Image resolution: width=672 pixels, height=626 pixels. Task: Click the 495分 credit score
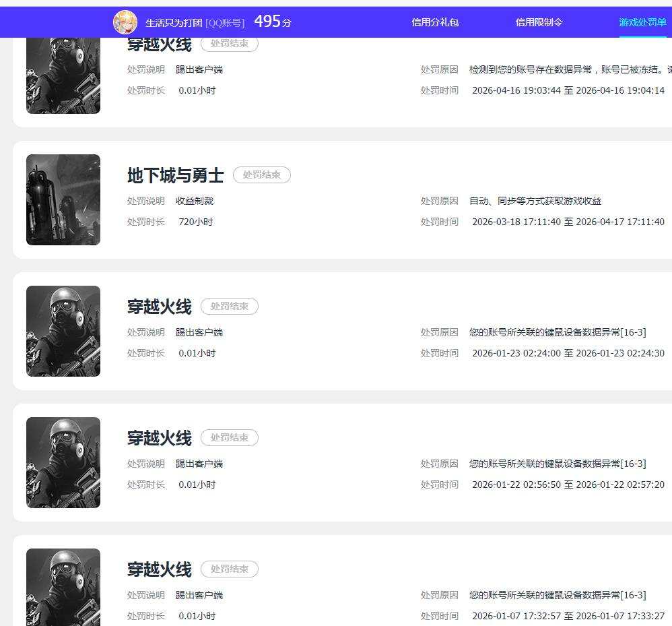point(273,22)
